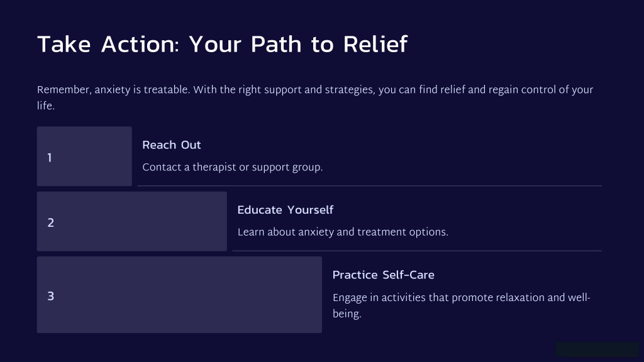This screenshot has height=362, width=644.
Task: Select the 'Educate Yourself' heading
Action: tap(285, 210)
